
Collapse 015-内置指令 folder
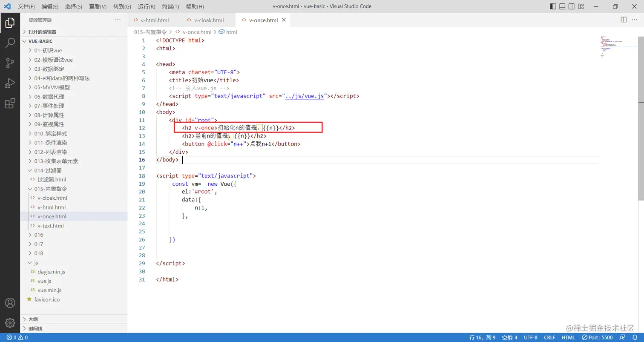tap(74, 189)
